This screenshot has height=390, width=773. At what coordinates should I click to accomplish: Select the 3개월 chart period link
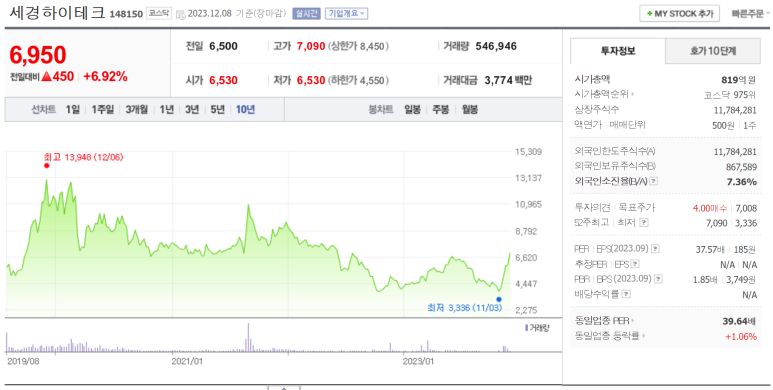pyautogui.click(x=136, y=109)
